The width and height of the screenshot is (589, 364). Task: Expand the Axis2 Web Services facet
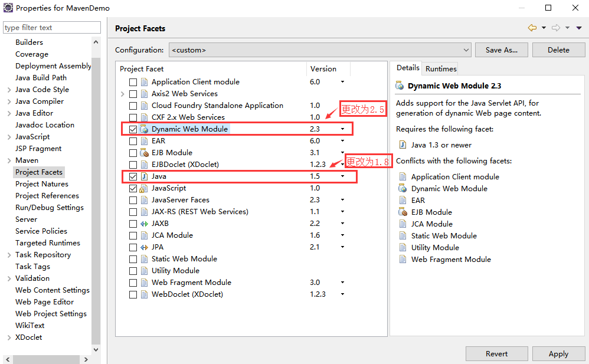[122, 94]
